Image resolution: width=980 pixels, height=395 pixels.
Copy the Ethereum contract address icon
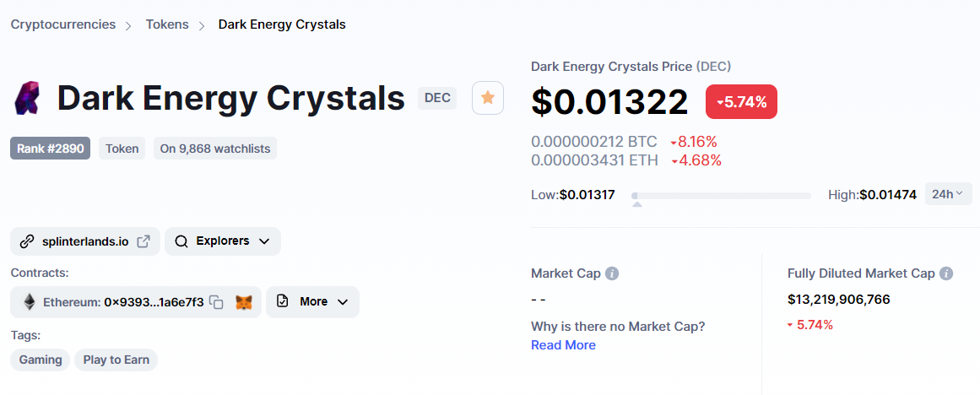(216, 302)
